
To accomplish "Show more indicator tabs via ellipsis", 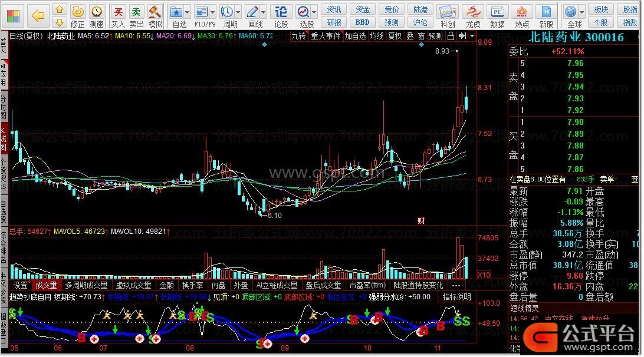I will [456, 285].
